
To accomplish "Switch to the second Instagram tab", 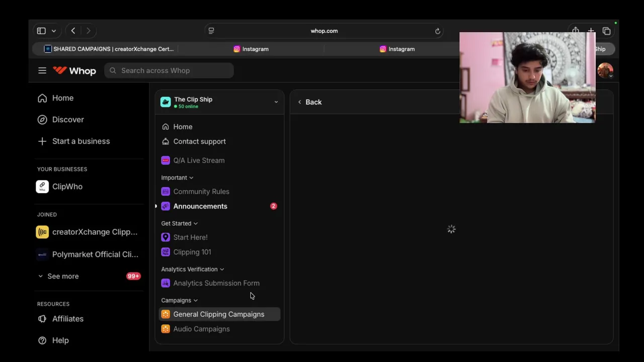I will (397, 49).
